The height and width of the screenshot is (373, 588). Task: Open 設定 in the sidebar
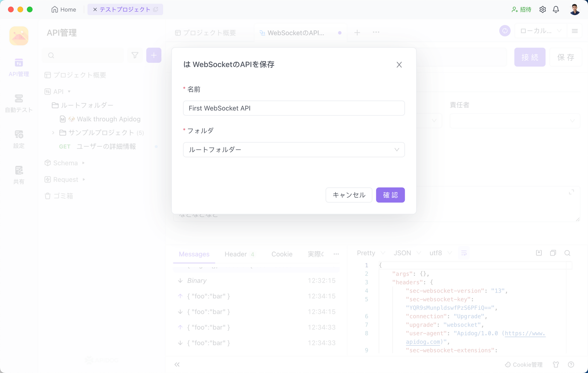pos(19,139)
